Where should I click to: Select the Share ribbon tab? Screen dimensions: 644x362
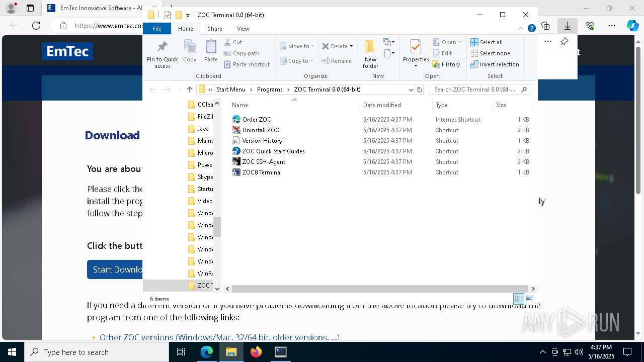click(x=215, y=29)
